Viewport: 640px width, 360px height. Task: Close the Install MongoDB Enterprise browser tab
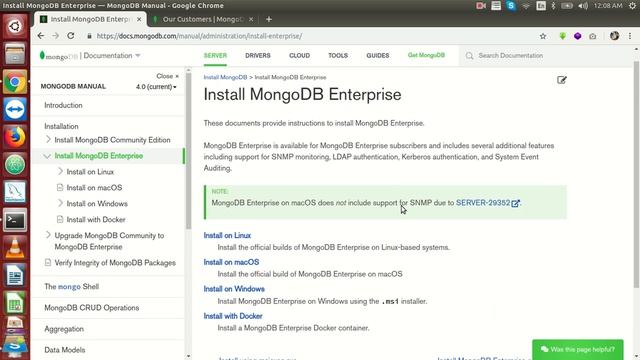tap(139, 19)
